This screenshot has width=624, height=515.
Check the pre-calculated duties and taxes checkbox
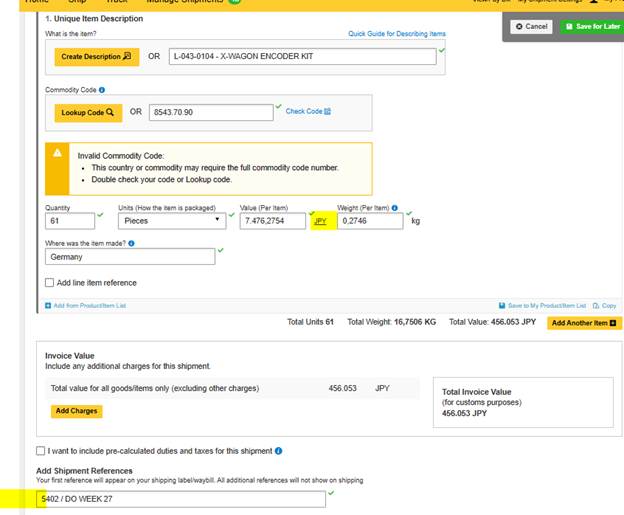[x=41, y=451]
